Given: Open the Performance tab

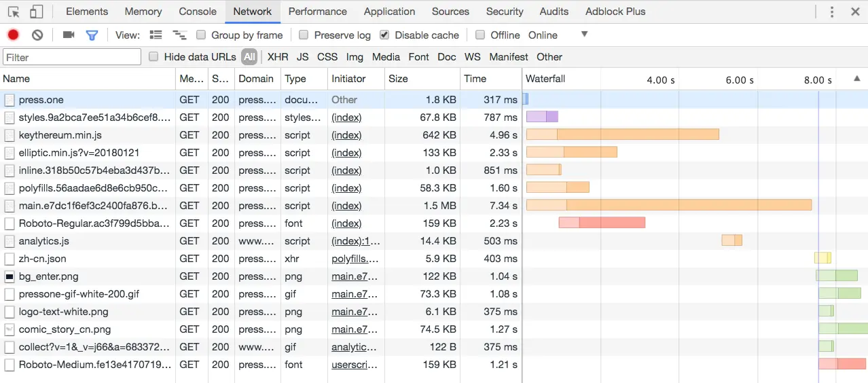Looking at the screenshot, I should (x=317, y=12).
